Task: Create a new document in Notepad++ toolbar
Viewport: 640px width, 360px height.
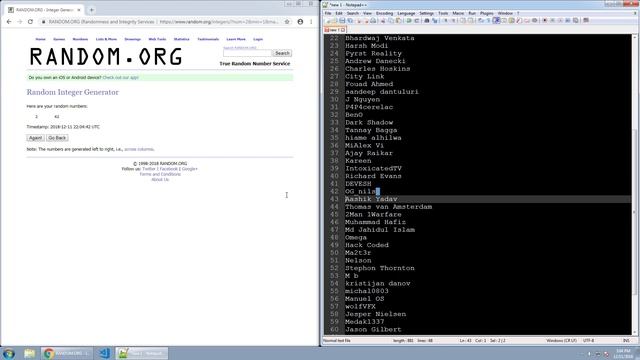Action: [x=328, y=20]
